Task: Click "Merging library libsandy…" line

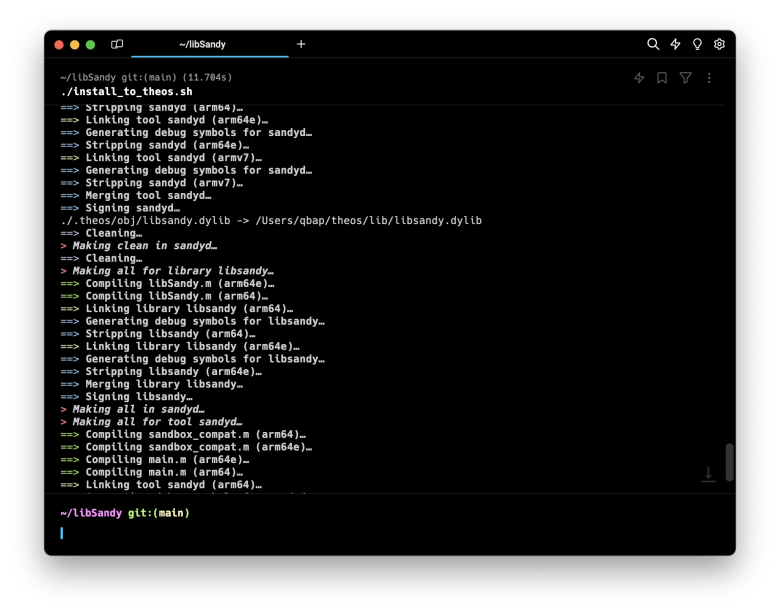Action: (152, 384)
